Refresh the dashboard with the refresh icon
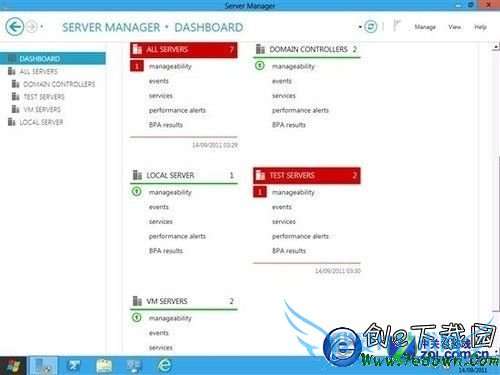This screenshot has width=500, height=375. click(x=371, y=26)
